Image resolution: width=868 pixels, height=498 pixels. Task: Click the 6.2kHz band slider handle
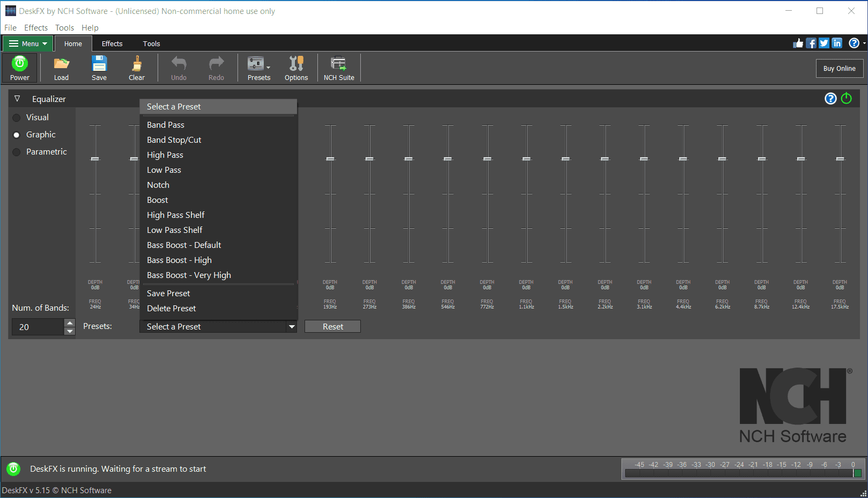722,159
